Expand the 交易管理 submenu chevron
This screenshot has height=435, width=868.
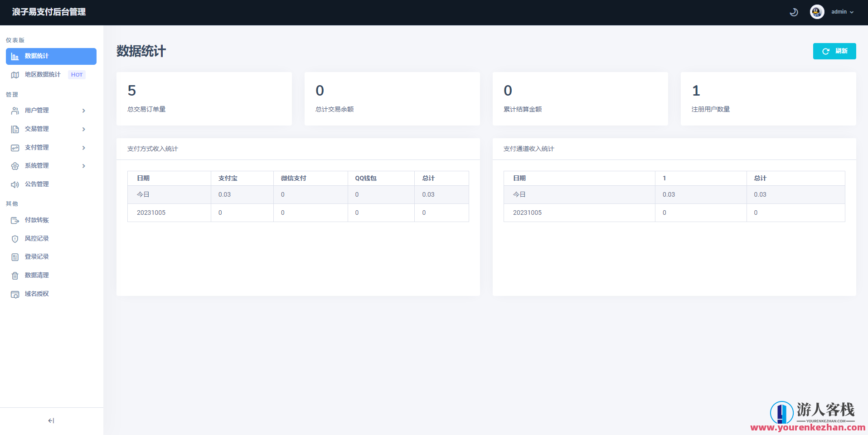(84, 129)
